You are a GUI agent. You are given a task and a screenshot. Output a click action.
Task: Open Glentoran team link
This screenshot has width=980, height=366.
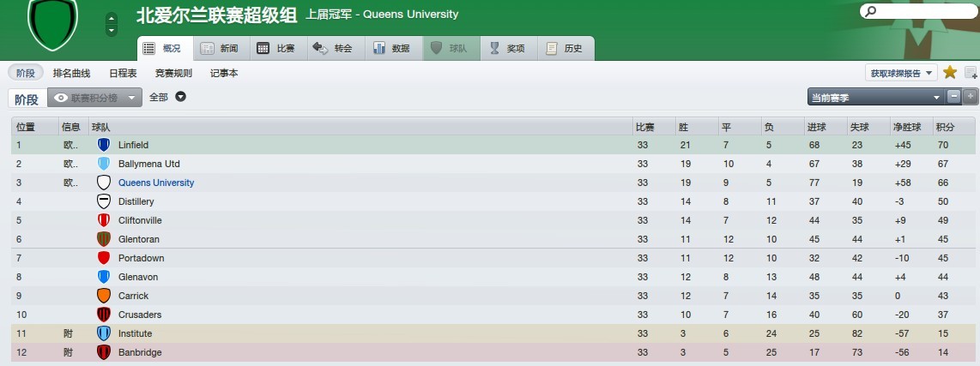pyautogui.click(x=139, y=239)
